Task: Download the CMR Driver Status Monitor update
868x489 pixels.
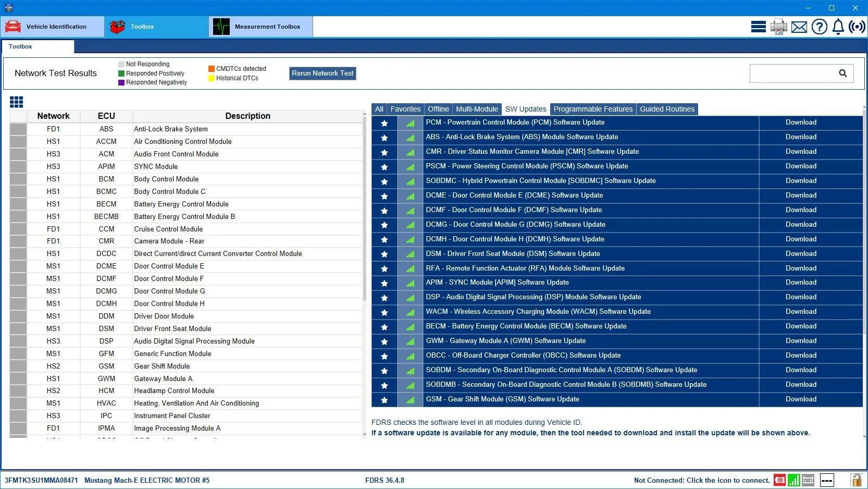Action: [x=801, y=152]
